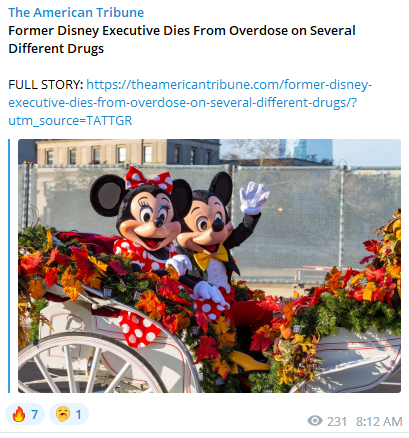Viewport: 409px width, 438px height.
Task: Toggle the fire reaction count 7
Action: pos(35,414)
